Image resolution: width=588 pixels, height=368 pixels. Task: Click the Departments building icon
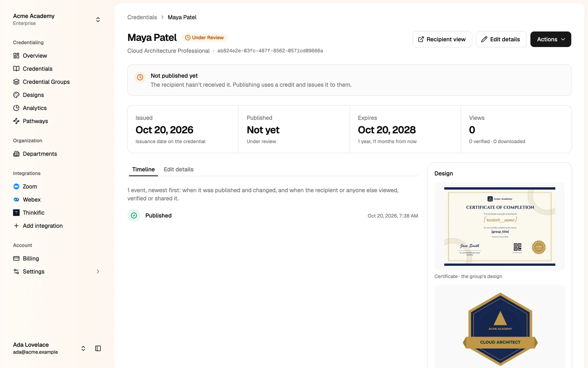(x=16, y=154)
